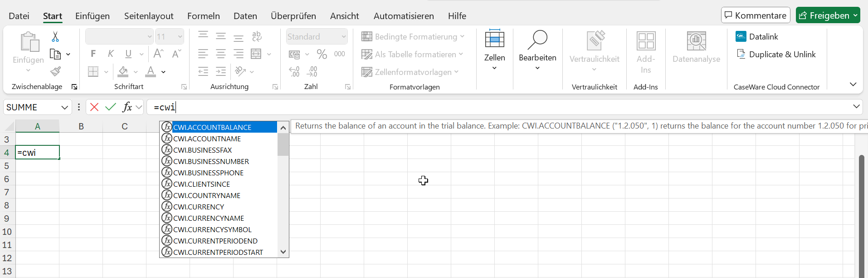Open Als Tabelle formatieren menu
This screenshot has width=868, height=278.
pos(412,54)
